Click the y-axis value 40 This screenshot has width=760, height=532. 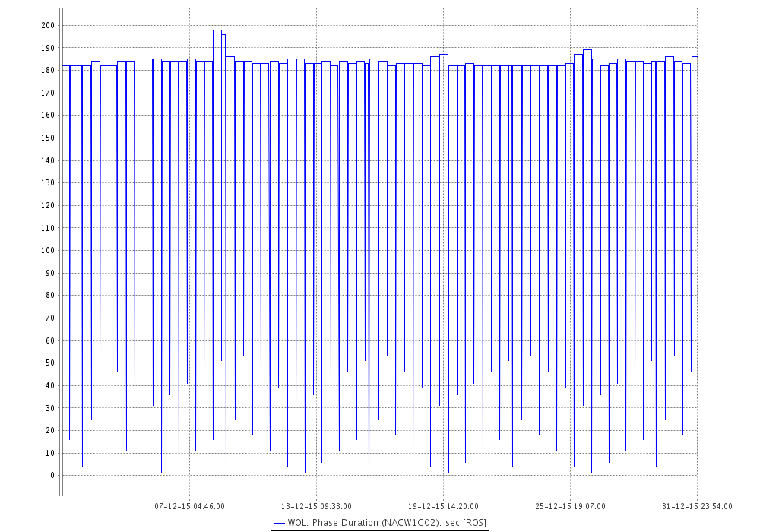tap(50, 385)
